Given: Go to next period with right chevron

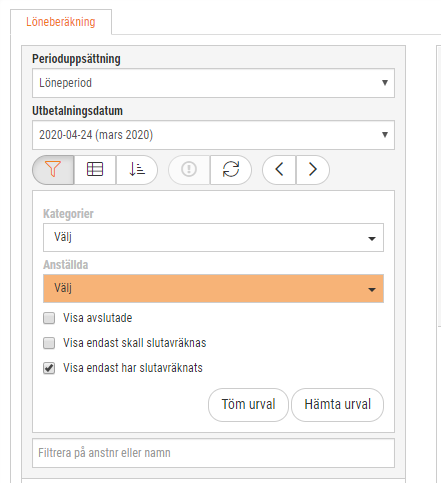Looking at the screenshot, I should (x=313, y=170).
